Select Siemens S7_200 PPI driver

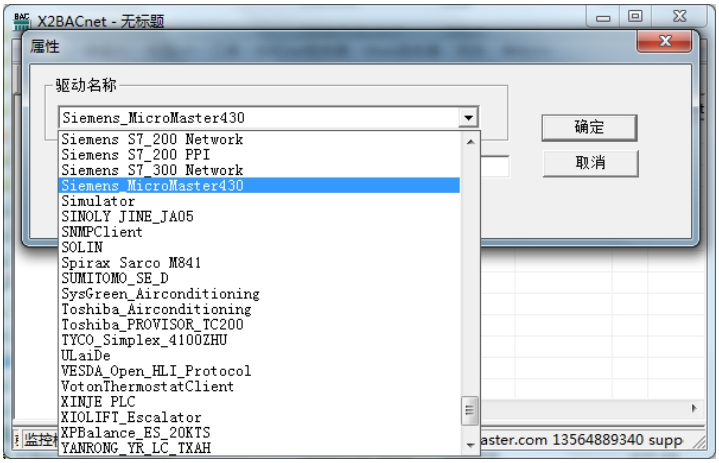point(259,154)
